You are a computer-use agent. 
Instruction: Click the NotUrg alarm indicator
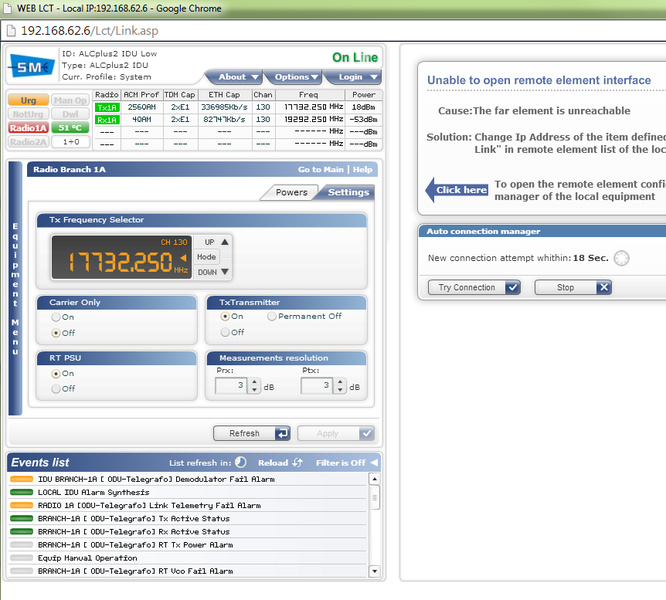[x=28, y=114]
